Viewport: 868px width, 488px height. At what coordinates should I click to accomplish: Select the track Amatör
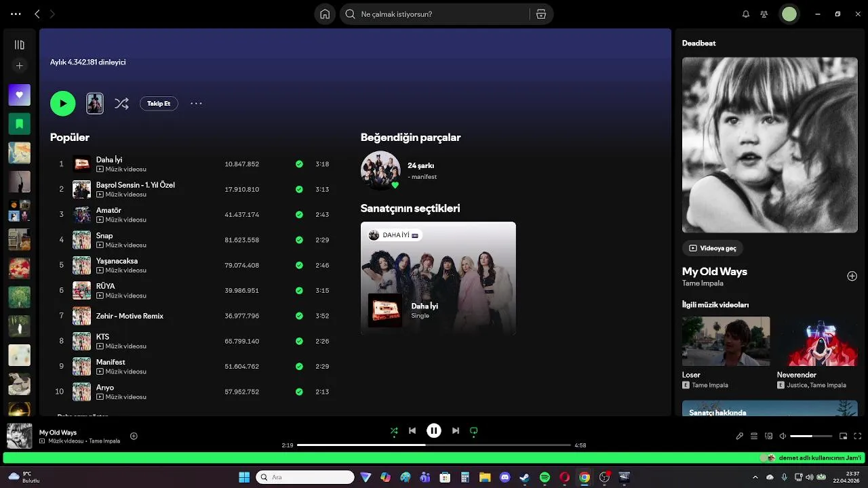tap(108, 210)
